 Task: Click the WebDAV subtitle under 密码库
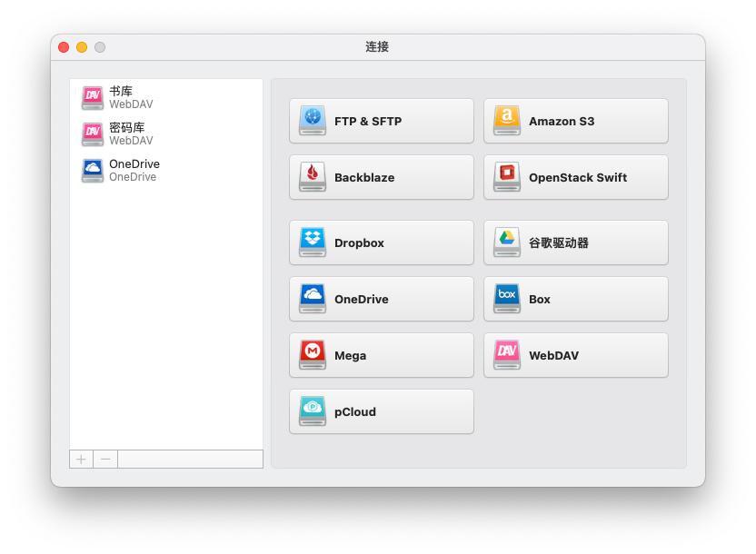click(x=131, y=141)
